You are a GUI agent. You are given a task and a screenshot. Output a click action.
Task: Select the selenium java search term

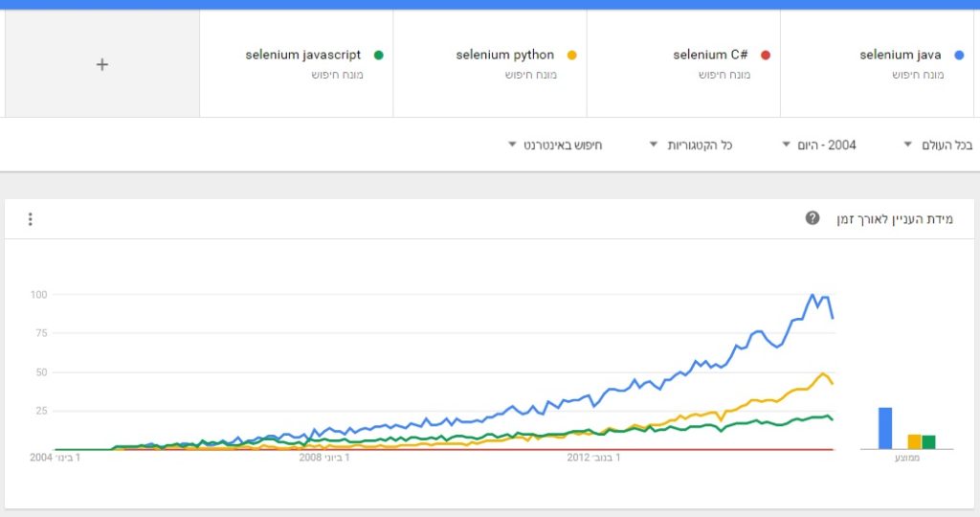point(900,55)
